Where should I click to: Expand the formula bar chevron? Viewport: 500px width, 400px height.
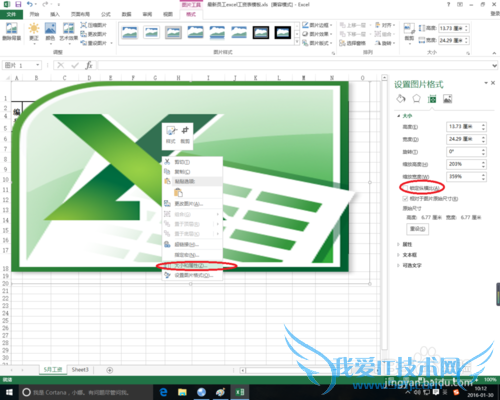[x=495, y=65]
